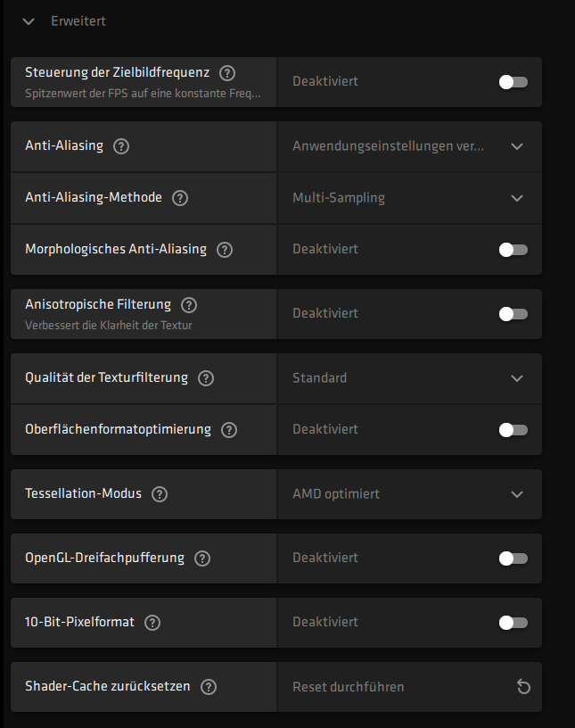This screenshot has height=728, width=575.
Task: Click Reset durchführen for shader cache
Action: [x=349, y=687]
